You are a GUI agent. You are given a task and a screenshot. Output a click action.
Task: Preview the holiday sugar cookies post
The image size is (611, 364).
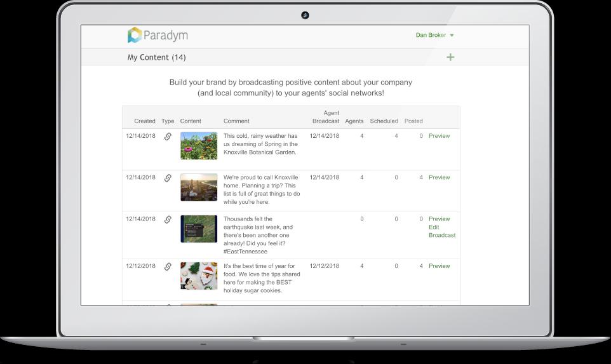(x=439, y=266)
